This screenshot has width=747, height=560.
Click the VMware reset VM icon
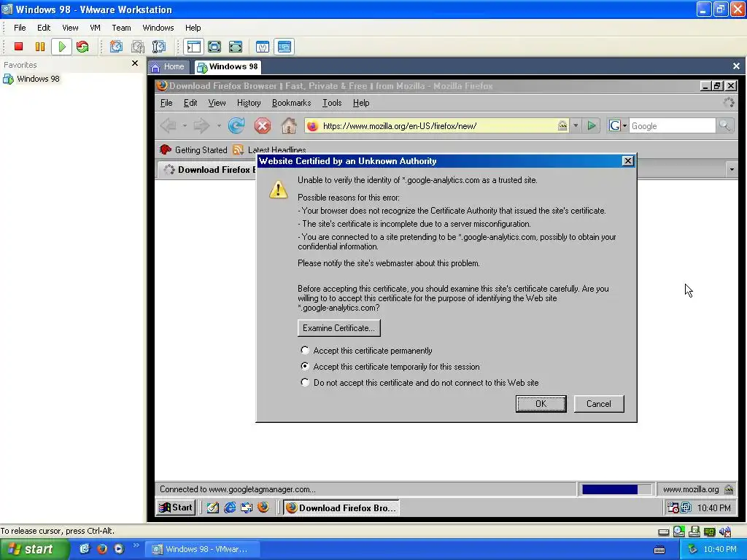pos(82,47)
